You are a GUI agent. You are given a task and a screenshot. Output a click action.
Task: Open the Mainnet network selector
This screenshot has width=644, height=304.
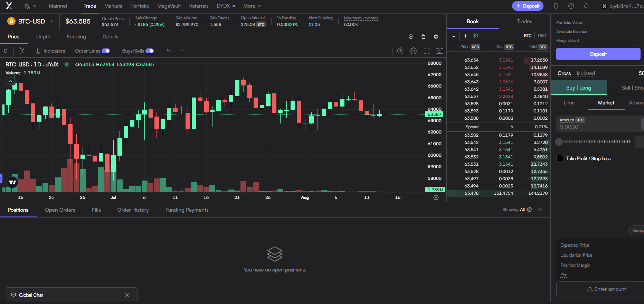coord(58,6)
